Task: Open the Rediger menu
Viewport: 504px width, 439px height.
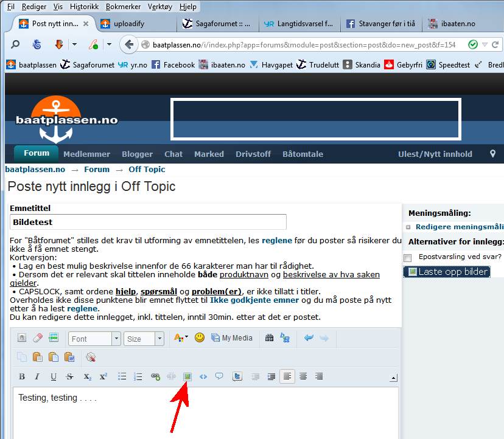Action: click(x=33, y=7)
